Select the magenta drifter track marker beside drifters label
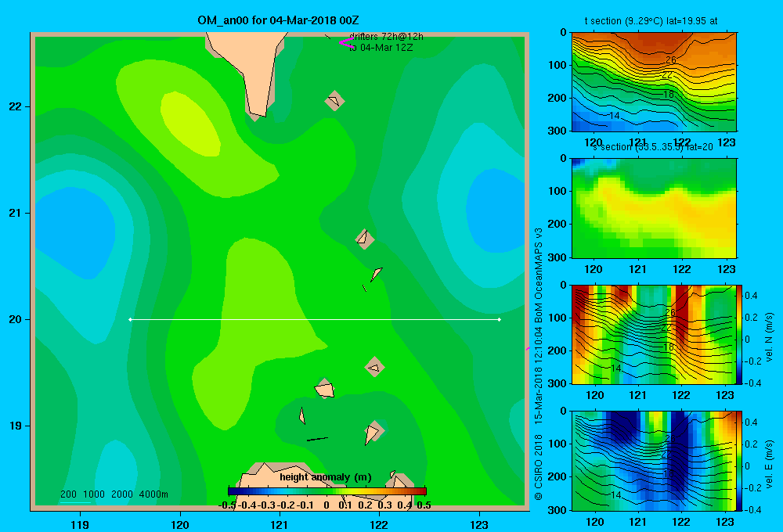This screenshot has height=532, width=783. (346, 43)
